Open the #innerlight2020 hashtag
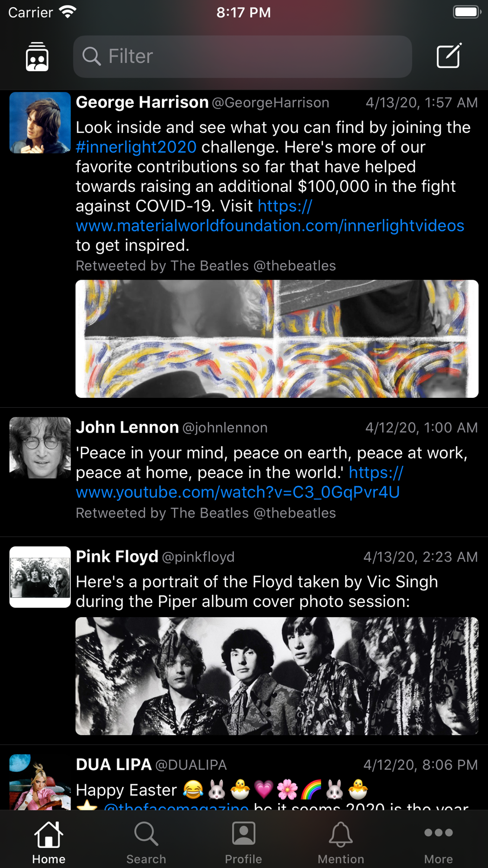Image resolution: width=488 pixels, height=868 pixels. [x=136, y=147]
